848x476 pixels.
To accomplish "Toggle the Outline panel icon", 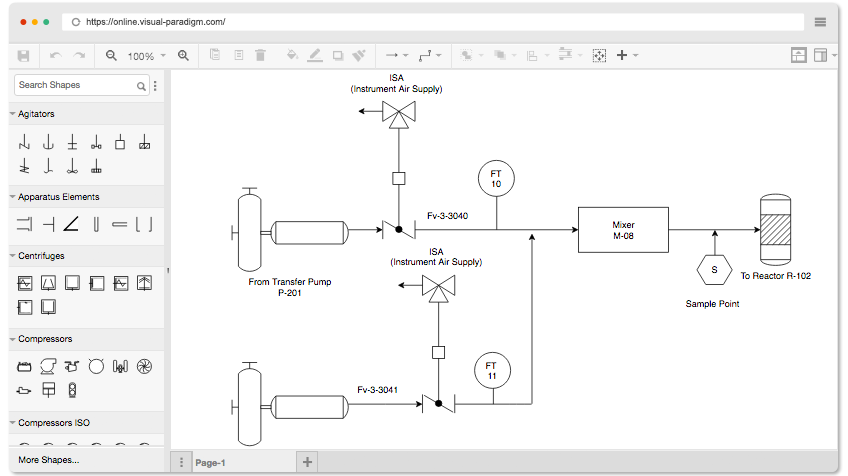I will [798, 55].
